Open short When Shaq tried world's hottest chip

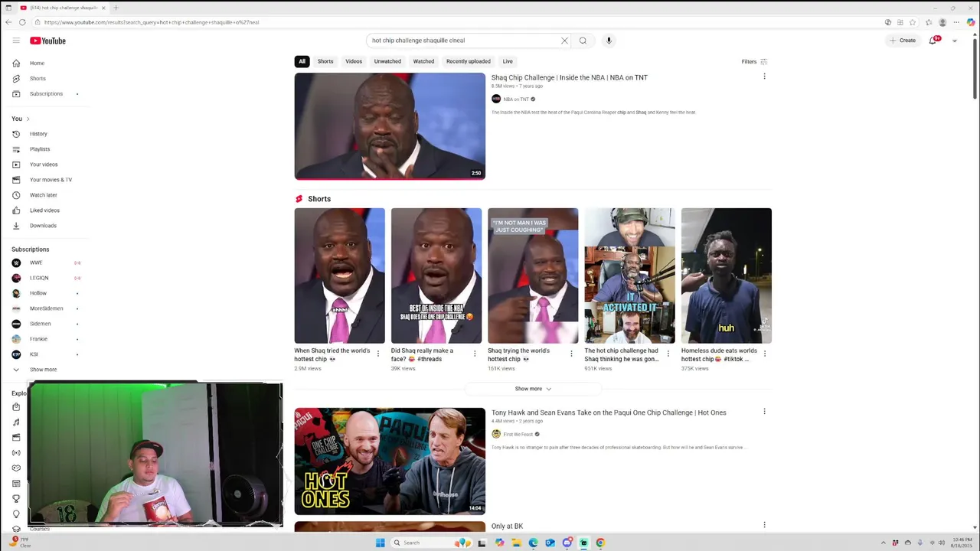340,275
